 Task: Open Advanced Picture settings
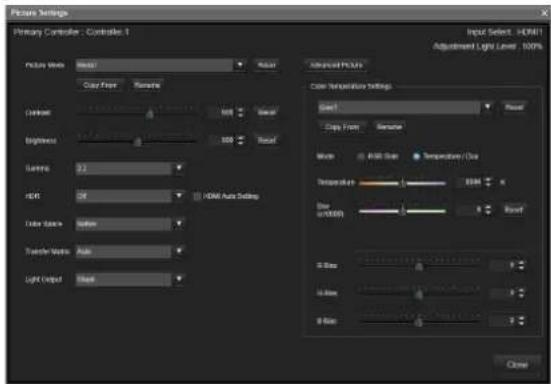coord(336,65)
